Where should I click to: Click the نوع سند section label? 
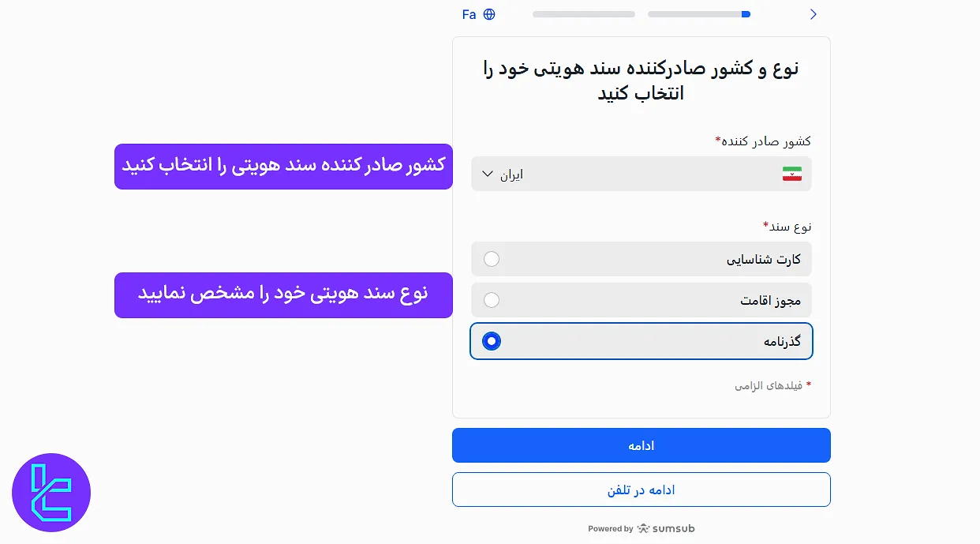click(x=786, y=226)
